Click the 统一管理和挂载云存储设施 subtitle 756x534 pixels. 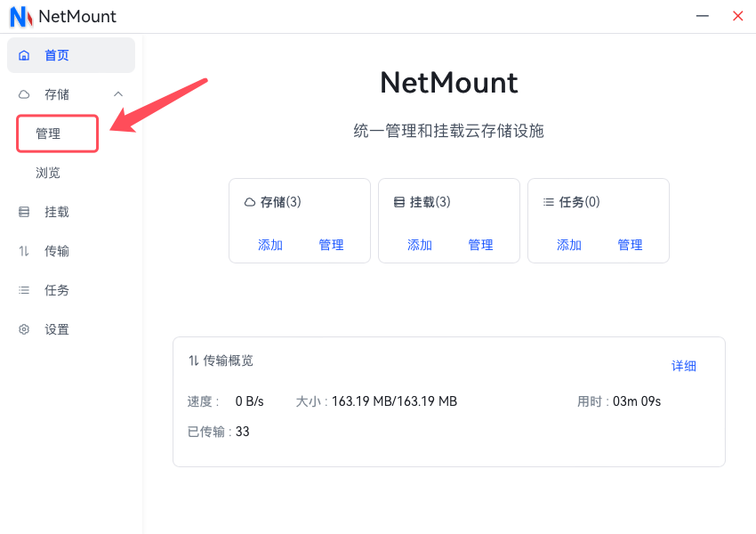449,131
